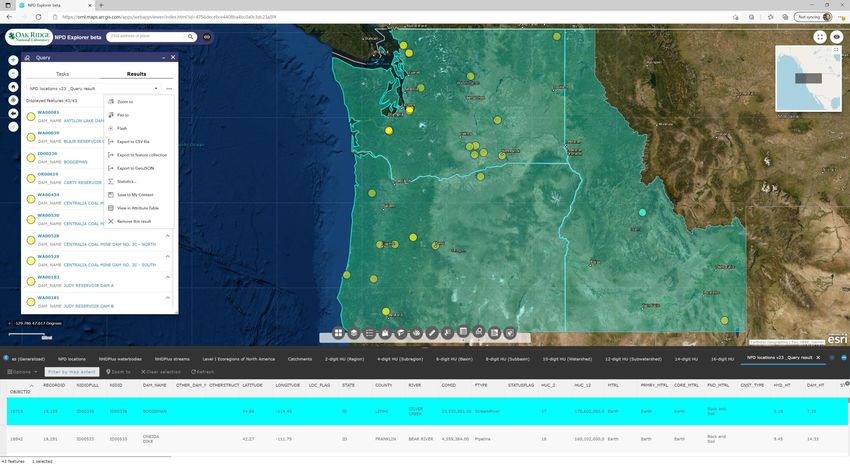Open the Legend widget icon
Screen dimensions: 850x465
(370, 333)
